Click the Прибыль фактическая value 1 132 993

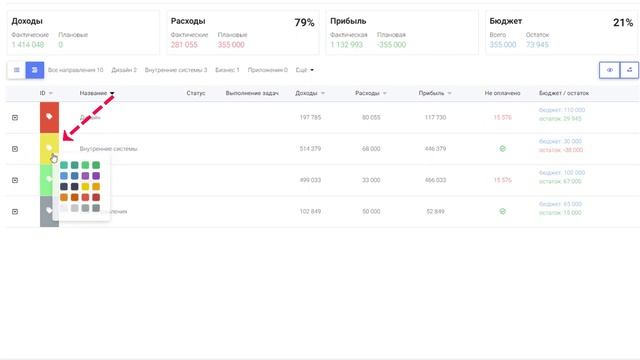point(347,44)
